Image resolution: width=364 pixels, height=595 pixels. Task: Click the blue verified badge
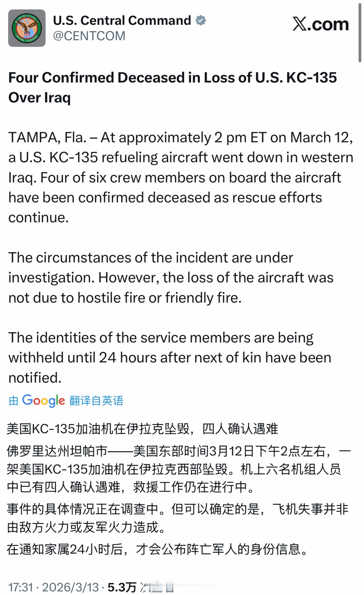pos(201,20)
